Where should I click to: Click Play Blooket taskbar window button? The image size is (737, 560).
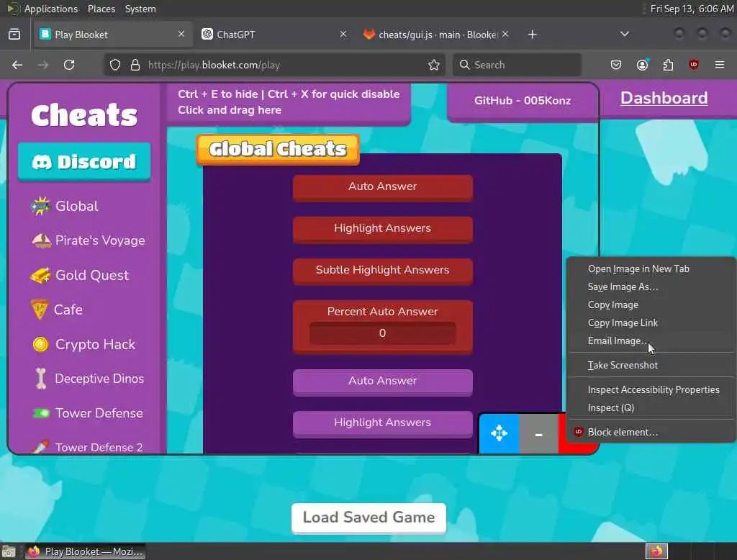(85, 551)
